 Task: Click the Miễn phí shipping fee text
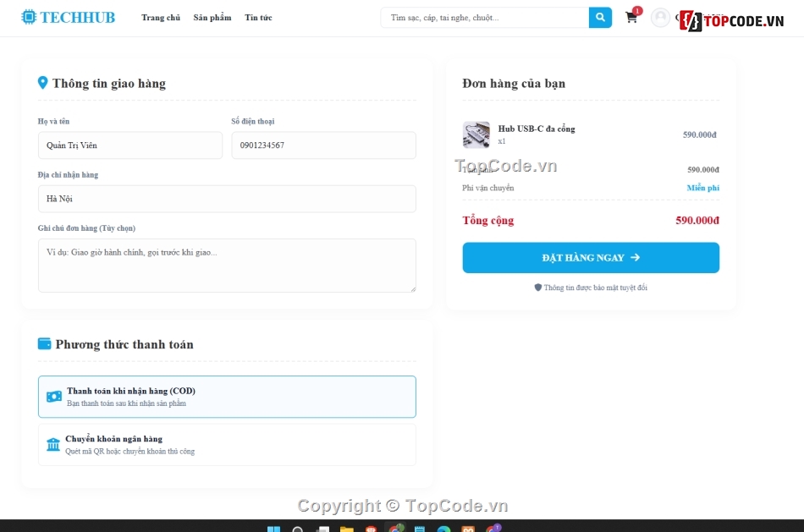tap(703, 188)
